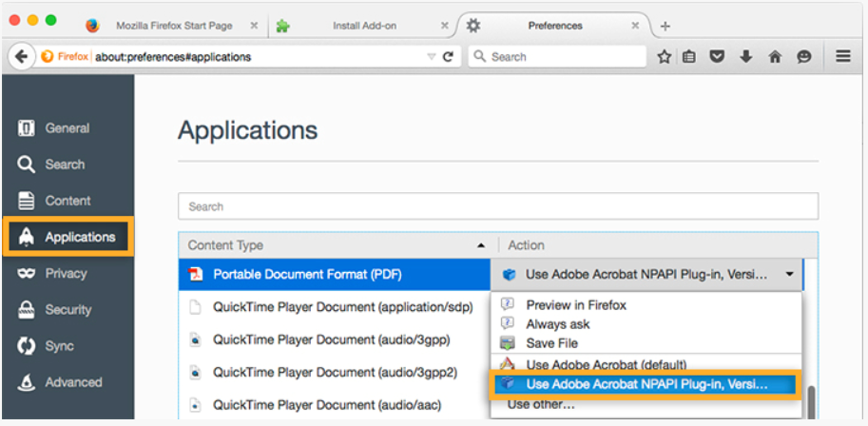Image resolution: width=868 pixels, height=426 pixels.
Task: Open the hamburger menu button
Action: pos(842,57)
